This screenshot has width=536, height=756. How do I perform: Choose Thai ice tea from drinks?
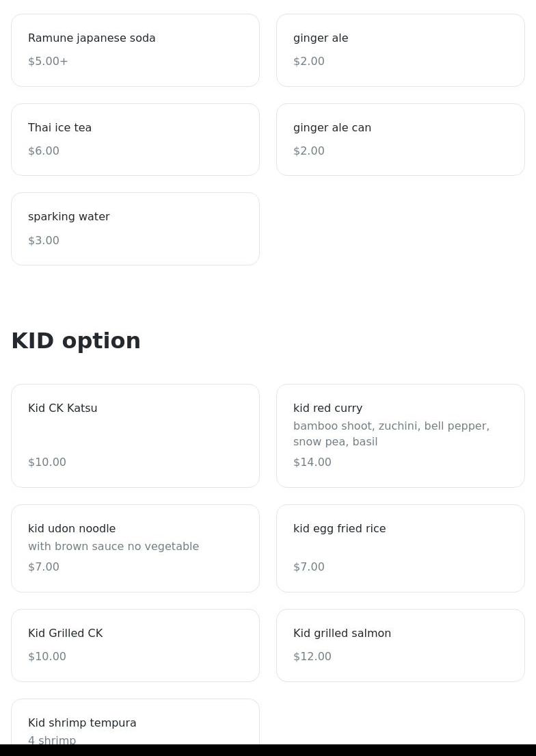[135, 140]
